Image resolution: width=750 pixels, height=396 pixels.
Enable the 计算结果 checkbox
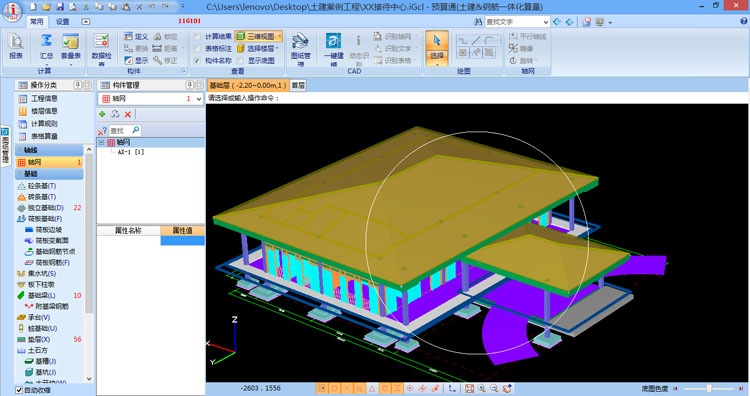(x=197, y=36)
